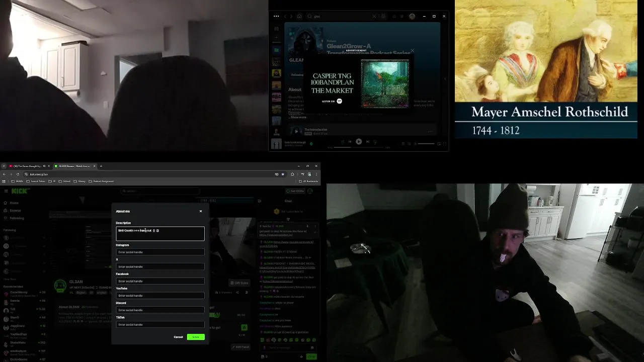Toggle repeat in the Spotify player
This screenshot has width=644, height=362.
(375, 141)
